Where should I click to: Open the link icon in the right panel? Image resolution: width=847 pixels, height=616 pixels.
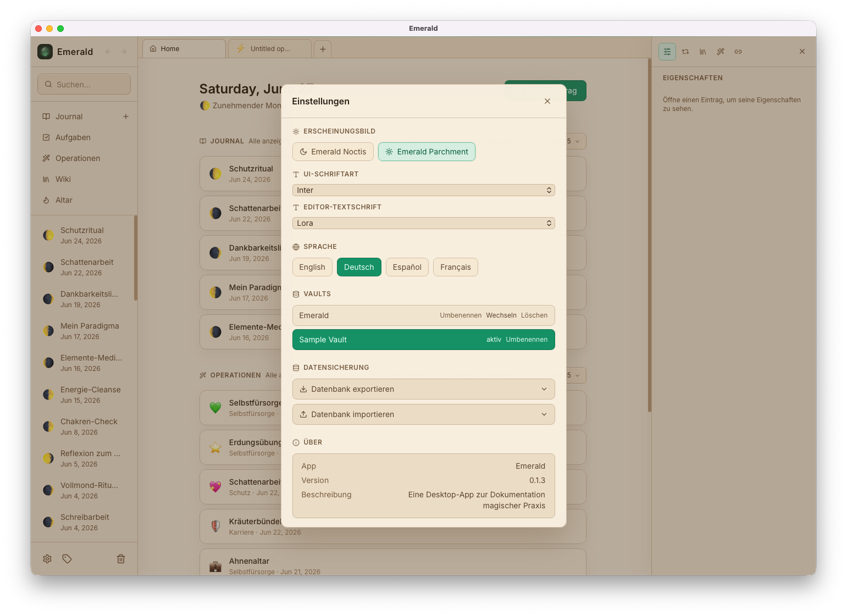pyautogui.click(x=738, y=52)
